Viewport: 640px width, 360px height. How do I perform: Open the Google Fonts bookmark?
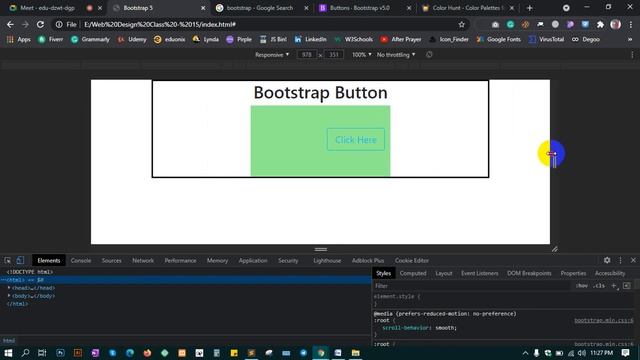(x=499, y=40)
